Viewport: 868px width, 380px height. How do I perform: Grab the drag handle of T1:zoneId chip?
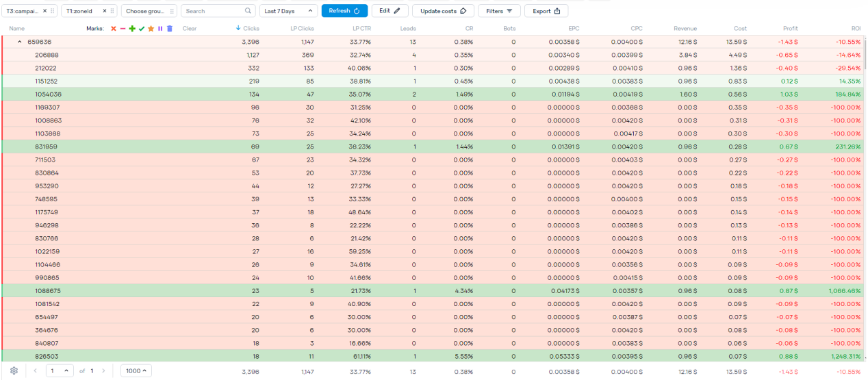tap(113, 11)
